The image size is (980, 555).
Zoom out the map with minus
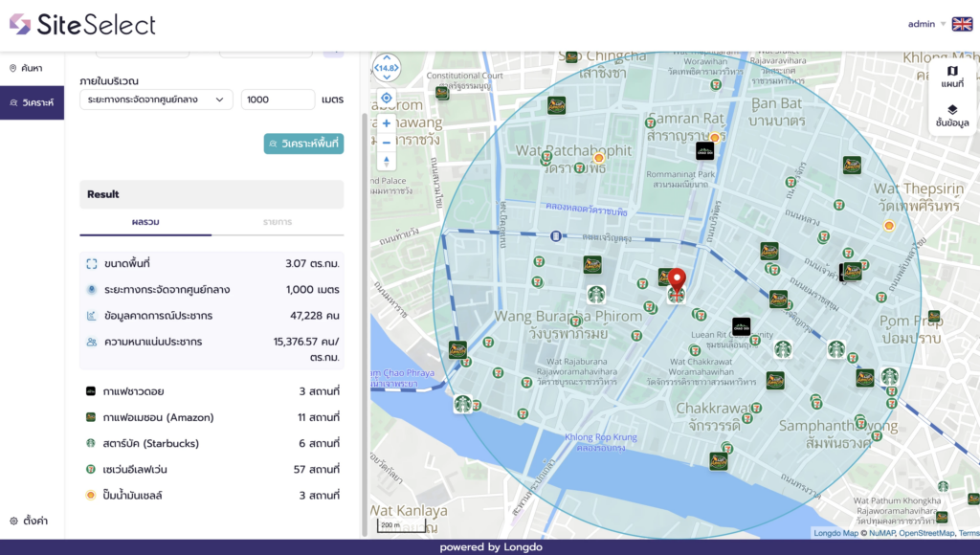387,143
